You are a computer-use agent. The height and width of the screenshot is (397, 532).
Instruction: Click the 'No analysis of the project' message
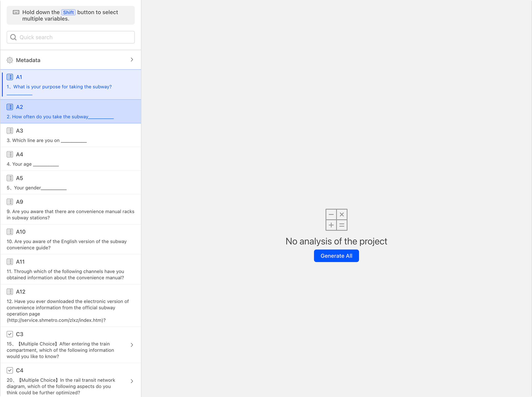coord(336,241)
